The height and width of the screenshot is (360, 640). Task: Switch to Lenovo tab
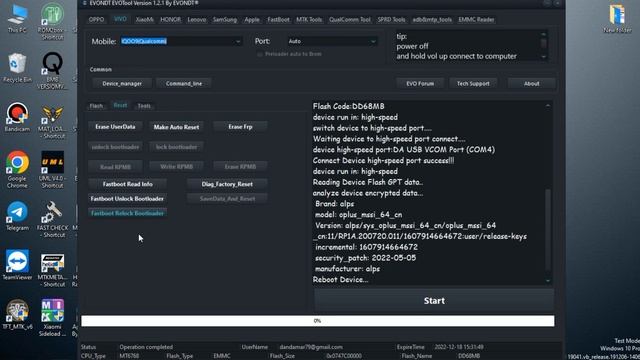click(197, 20)
